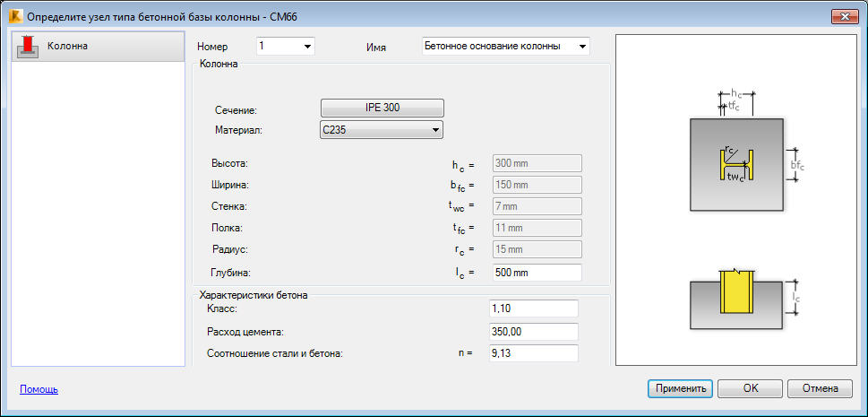Click the bottom section view diagram

pyautogui.click(x=736, y=301)
